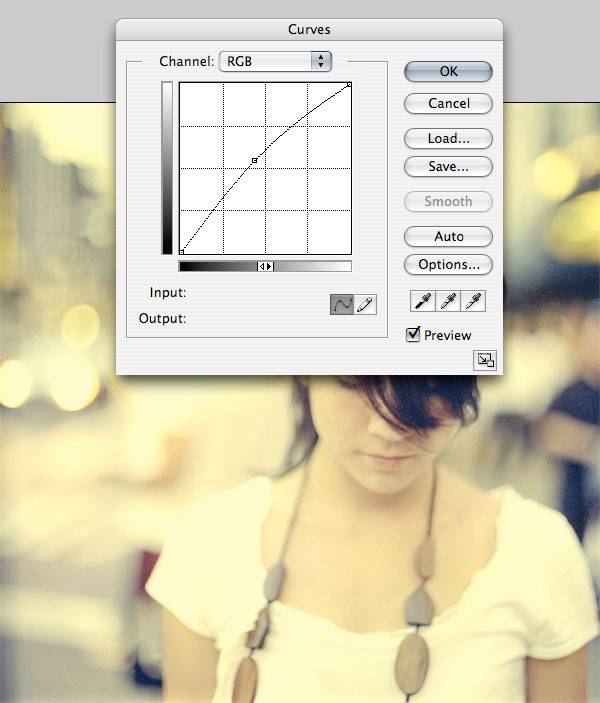Select the white point eyedropper
The image size is (600, 703).
pyautogui.click(x=473, y=301)
